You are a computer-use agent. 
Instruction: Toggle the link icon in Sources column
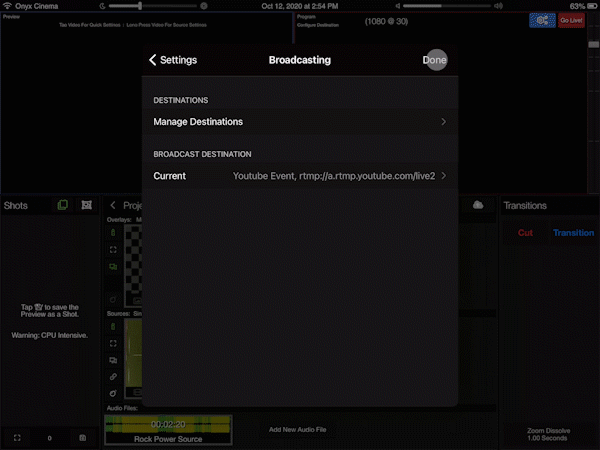tap(112, 377)
